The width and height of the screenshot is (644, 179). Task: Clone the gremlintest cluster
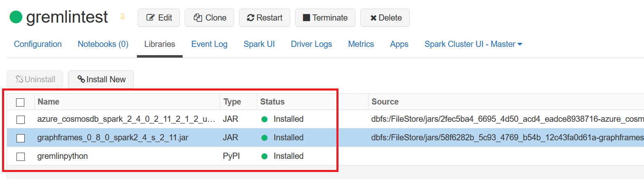(x=209, y=18)
